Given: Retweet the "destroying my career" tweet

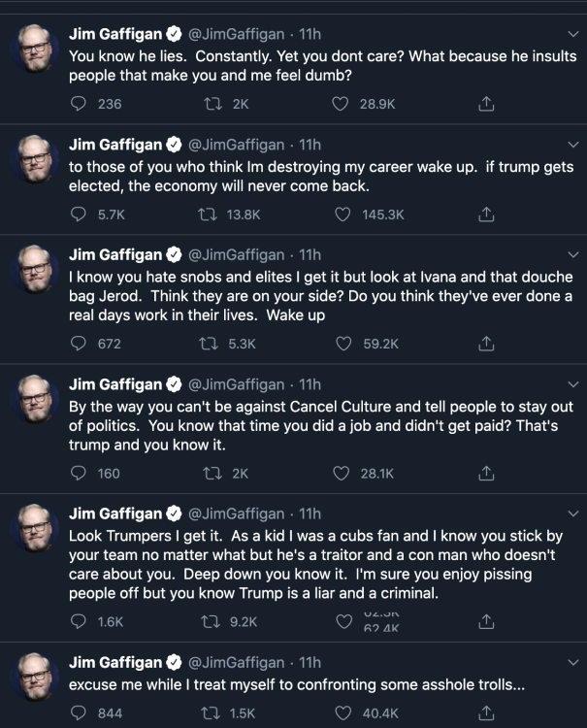Looking at the screenshot, I should click(206, 215).
